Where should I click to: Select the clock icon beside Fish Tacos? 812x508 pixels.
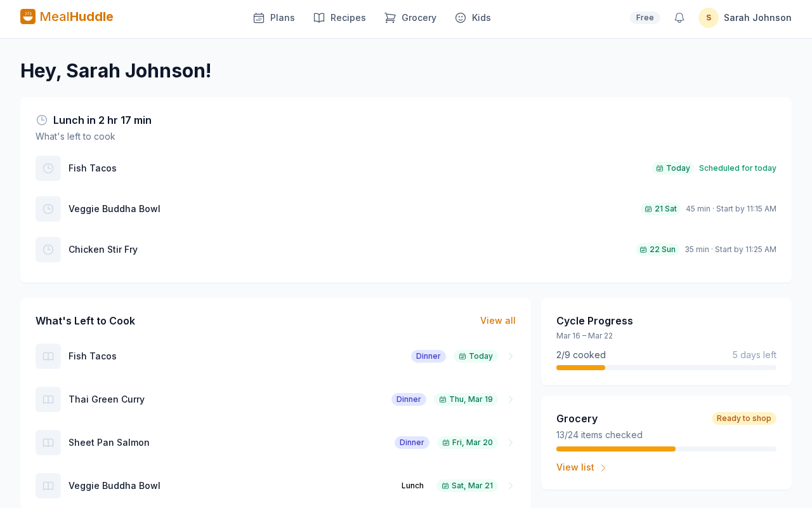point(48,168)
